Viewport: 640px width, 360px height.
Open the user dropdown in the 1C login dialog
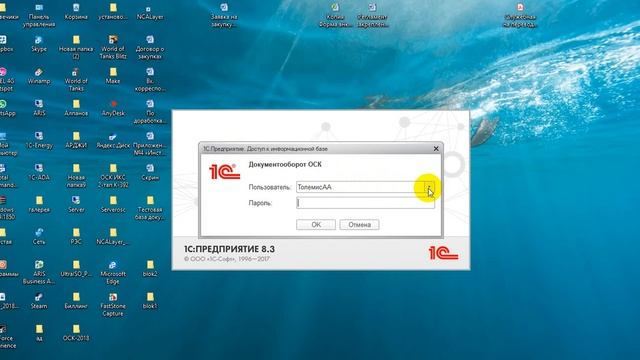429,187
